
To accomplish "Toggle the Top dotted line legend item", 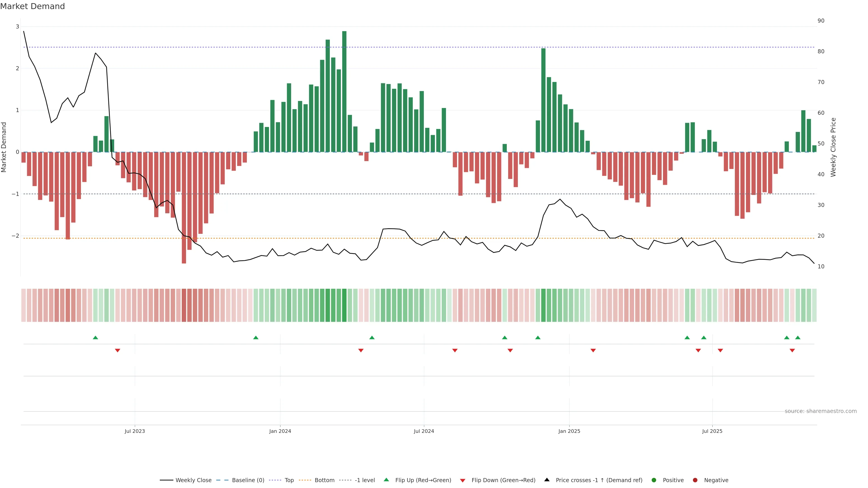I will click(289, 480).
